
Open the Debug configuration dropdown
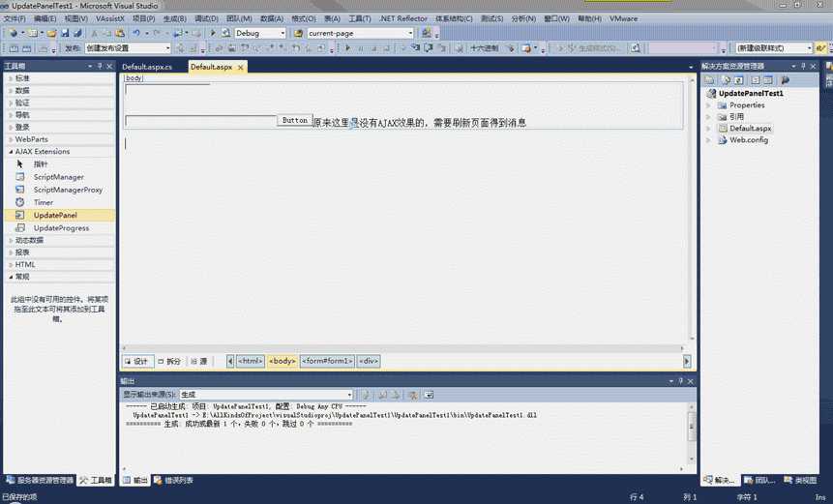283,33
